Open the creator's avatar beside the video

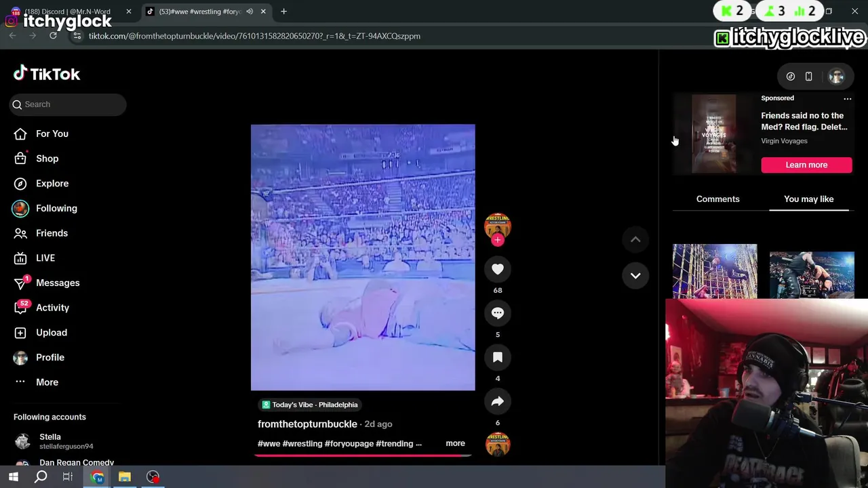[498, 226]
